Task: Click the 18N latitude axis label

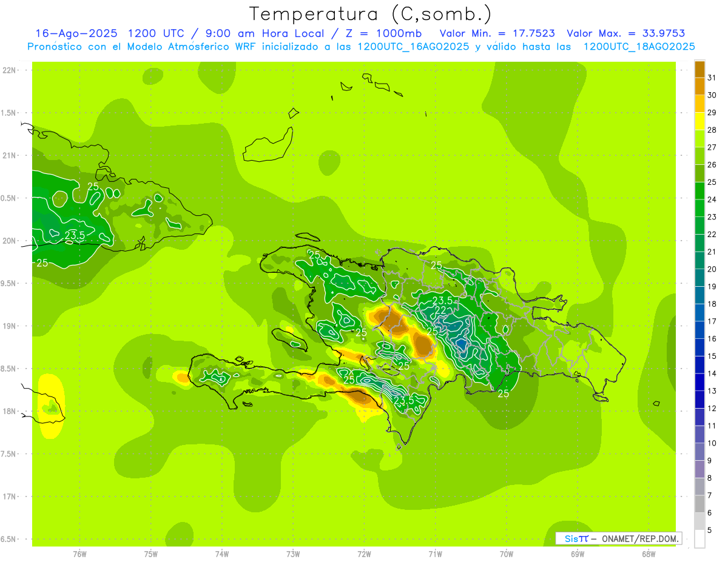Action: pos(10,411)
